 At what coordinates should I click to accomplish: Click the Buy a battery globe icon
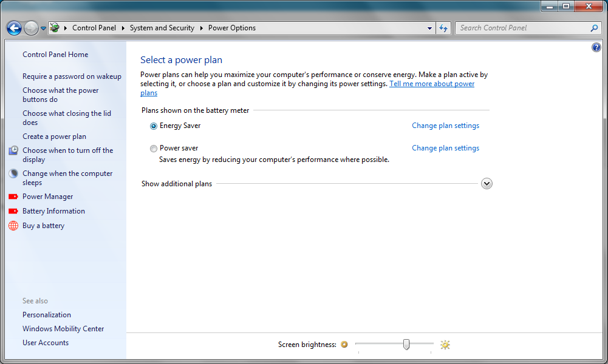pos(13,226)
